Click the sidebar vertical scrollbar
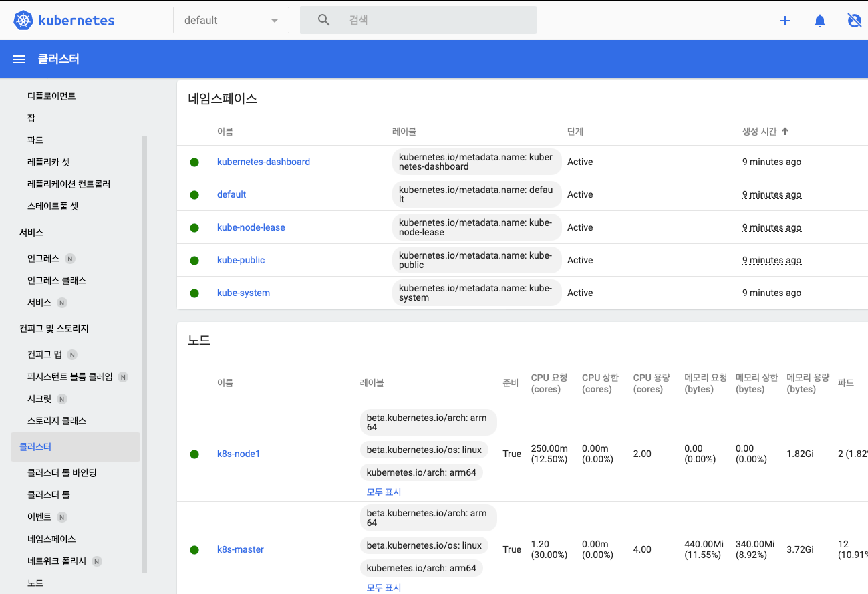 click(144, 354)
